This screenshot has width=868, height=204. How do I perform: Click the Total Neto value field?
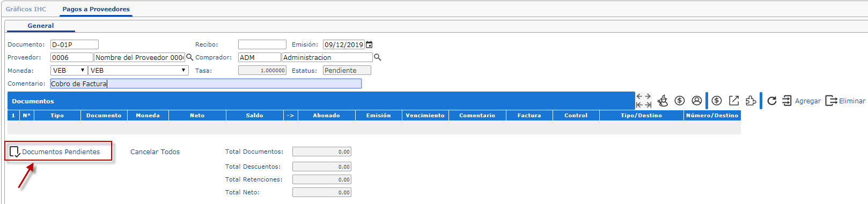(322, 192)
